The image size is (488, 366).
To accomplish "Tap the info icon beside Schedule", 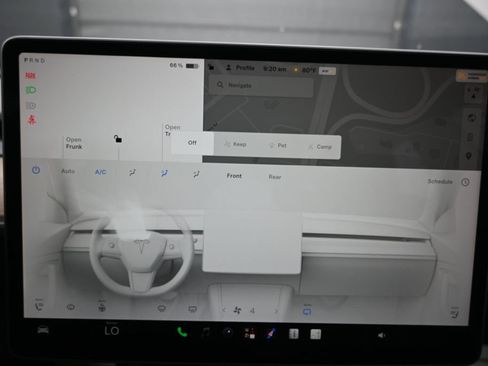I will [465, 182].
